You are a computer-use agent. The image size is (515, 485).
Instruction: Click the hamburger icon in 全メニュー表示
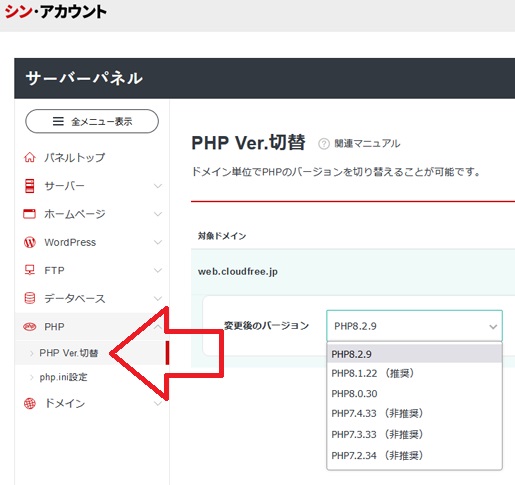pos(58,121)
